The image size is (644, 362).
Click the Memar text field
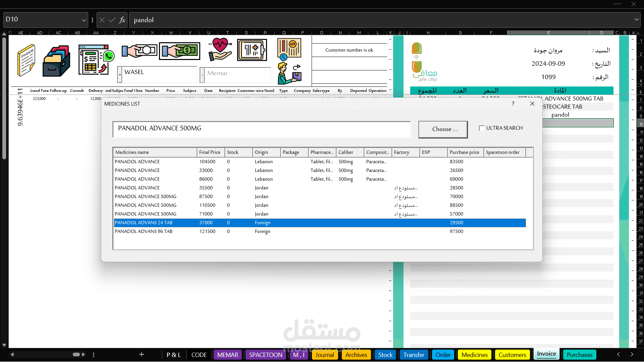click(x=238, y=75)
